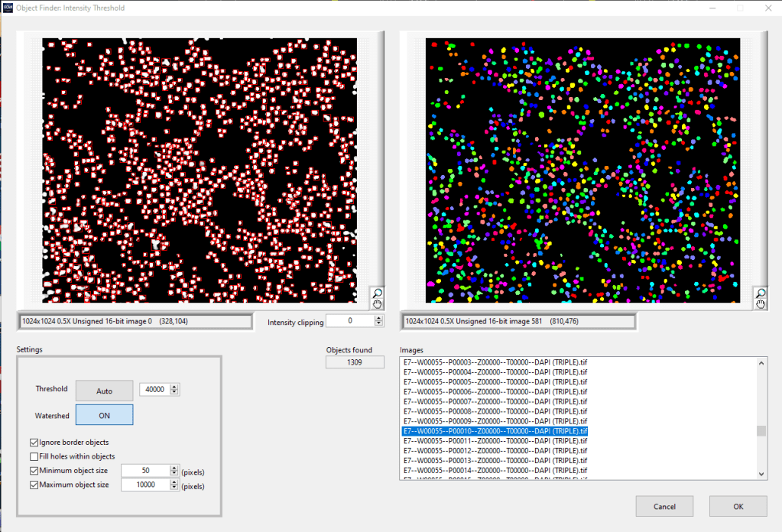782x532 pixels.
Task: Select the pan hand tool on right image
Action: point(760,304)
